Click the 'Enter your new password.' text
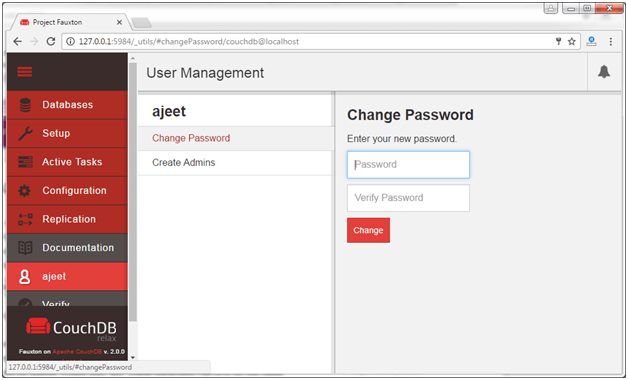Viewport: 628px width, 380px height. click(402, 139)
